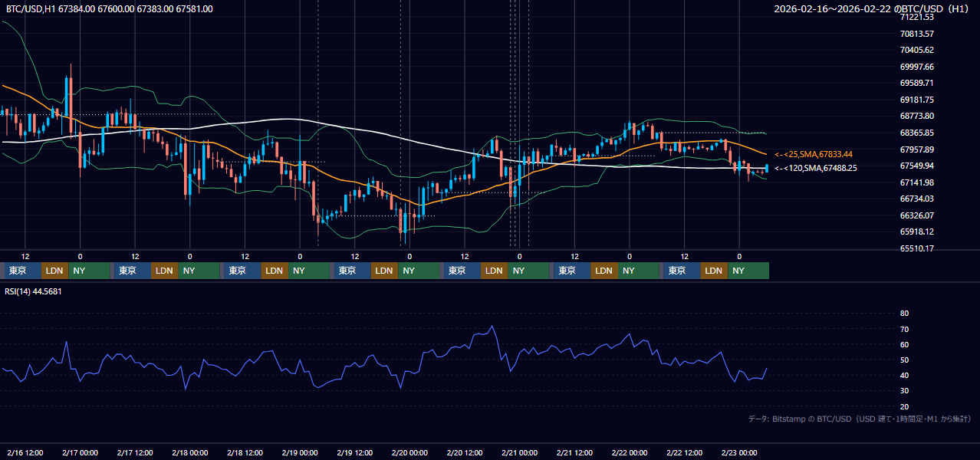Click price axis label 69181.75
The height and width of the screenshot is (460, 980).
(916, 100)
